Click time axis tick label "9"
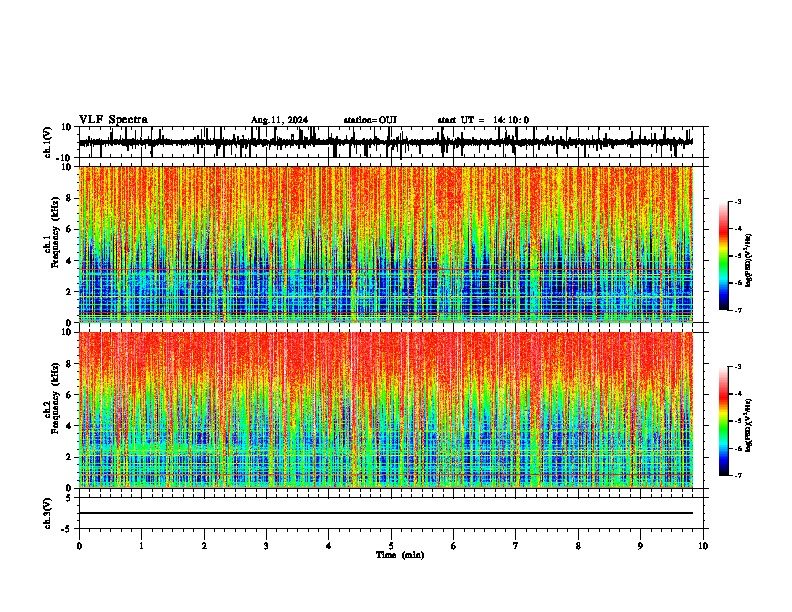 [x=640, y=546]
